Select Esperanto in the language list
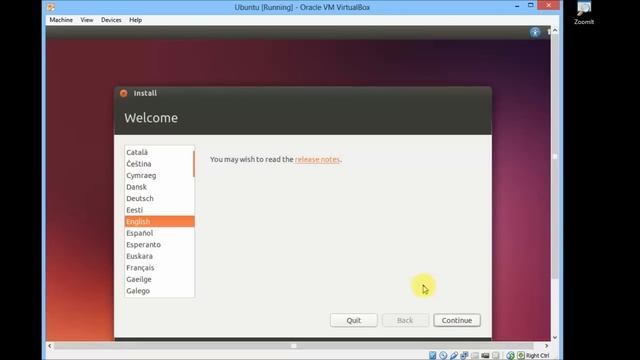The image size is (640, 360). (x=159, y=244)
